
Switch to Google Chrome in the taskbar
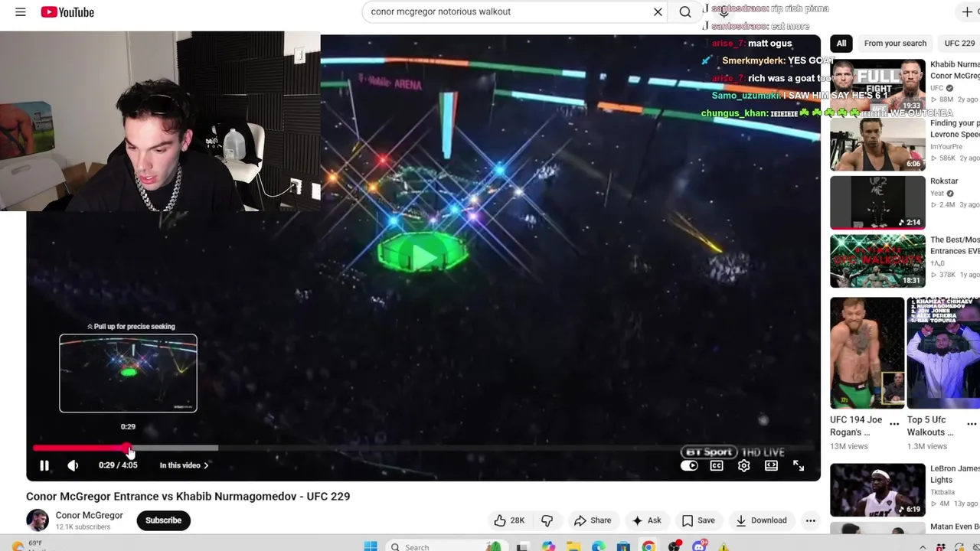648,546
